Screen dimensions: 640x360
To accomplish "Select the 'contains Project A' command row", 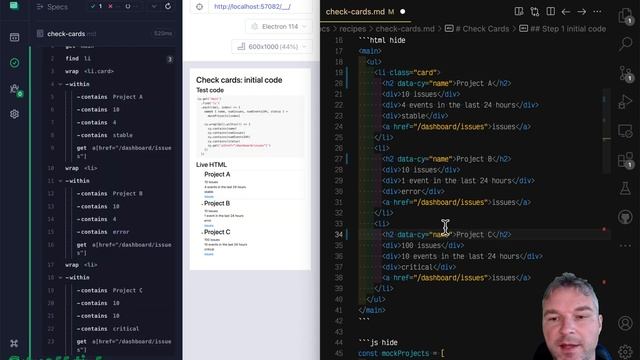I will click(109, 97).
